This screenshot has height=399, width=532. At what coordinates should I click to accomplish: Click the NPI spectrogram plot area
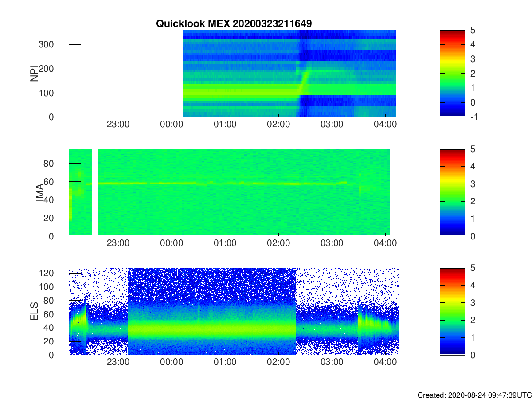pyautogui.click(x=234, y=74)
